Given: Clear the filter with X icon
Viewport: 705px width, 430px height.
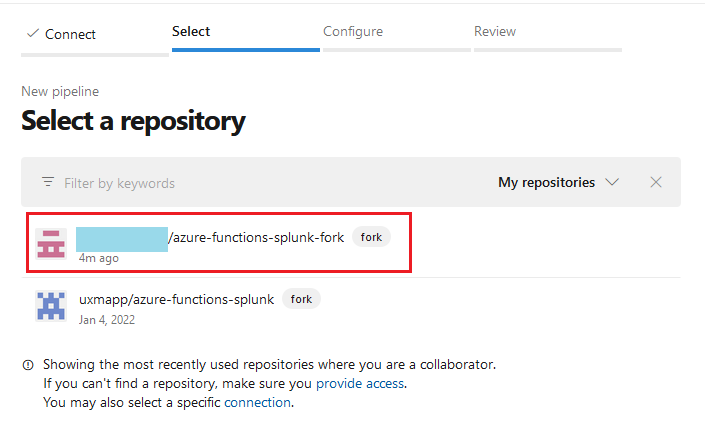Looking at the screenshot, I should coord(656,182).
